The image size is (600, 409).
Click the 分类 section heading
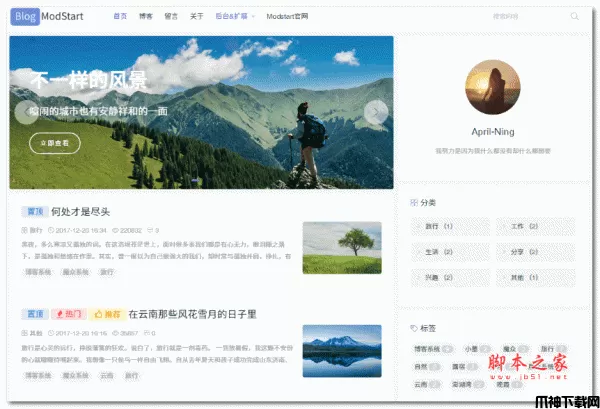tap(428, 203)
